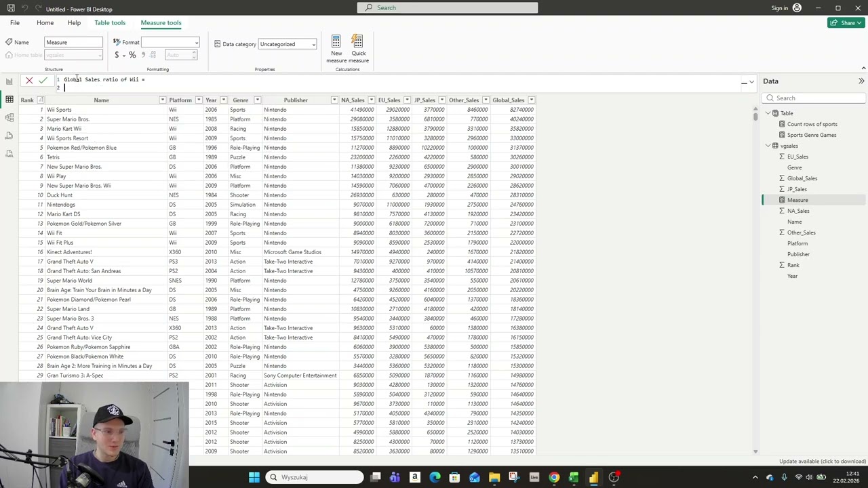Click the Measure Name input field
The height and width of the screenshot is (488, 868).
pos(73,42)
